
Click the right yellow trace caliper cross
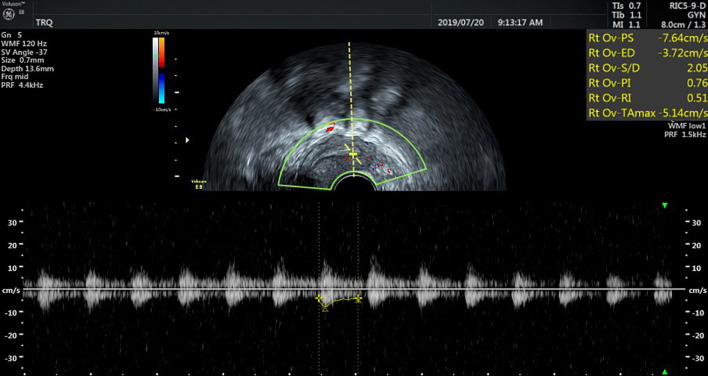tap(358, 298)
